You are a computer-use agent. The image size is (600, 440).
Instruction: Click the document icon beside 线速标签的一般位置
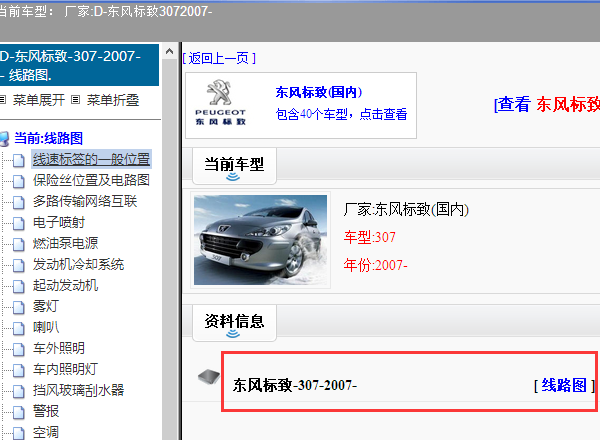[x=18, y=160]
